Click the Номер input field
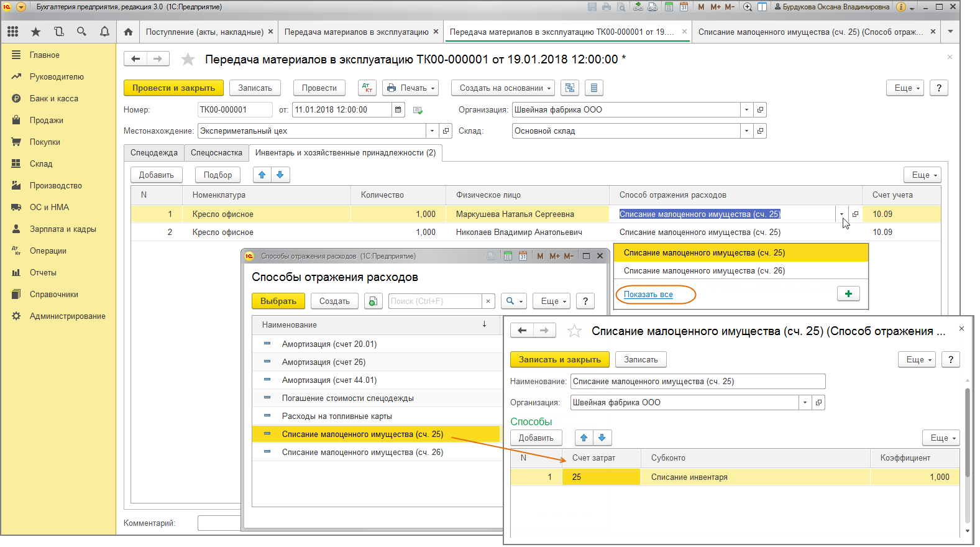The width and height of the screenshot is (980, 547). coord(235,110)
